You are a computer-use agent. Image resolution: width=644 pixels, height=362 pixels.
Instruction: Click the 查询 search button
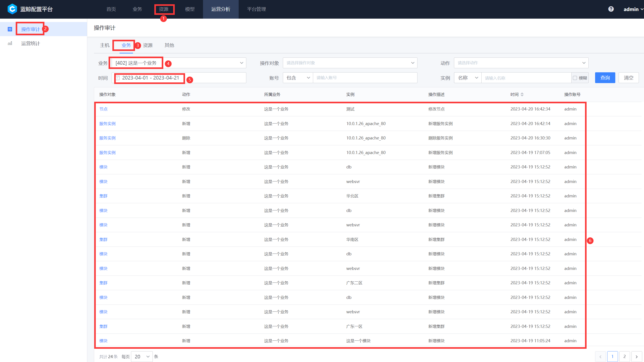pos(605,78)
